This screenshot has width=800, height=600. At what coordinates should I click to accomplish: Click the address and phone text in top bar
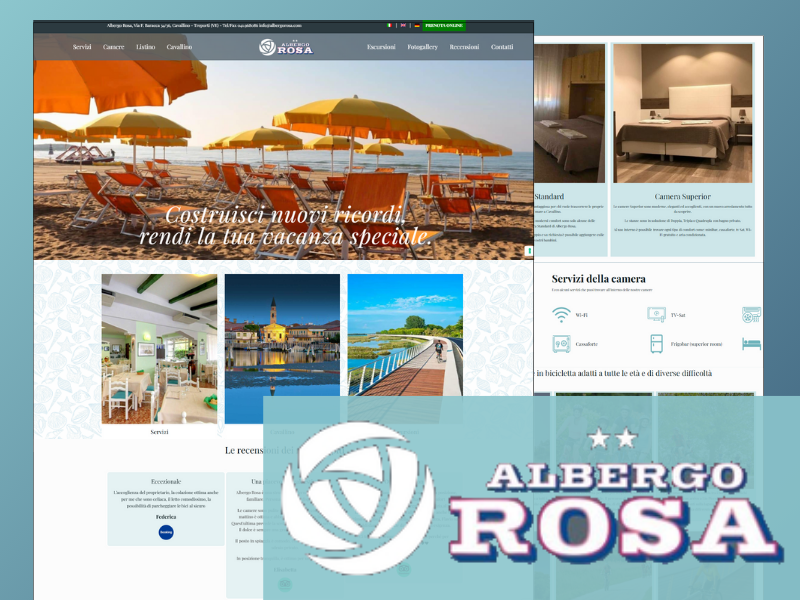pos(204,25)
